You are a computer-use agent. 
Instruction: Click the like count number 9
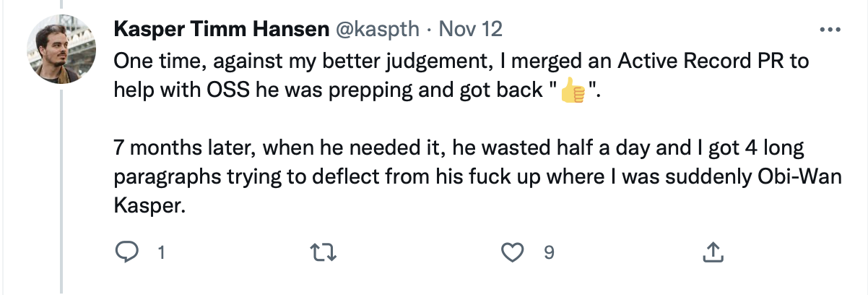click(x=549, y=253)
